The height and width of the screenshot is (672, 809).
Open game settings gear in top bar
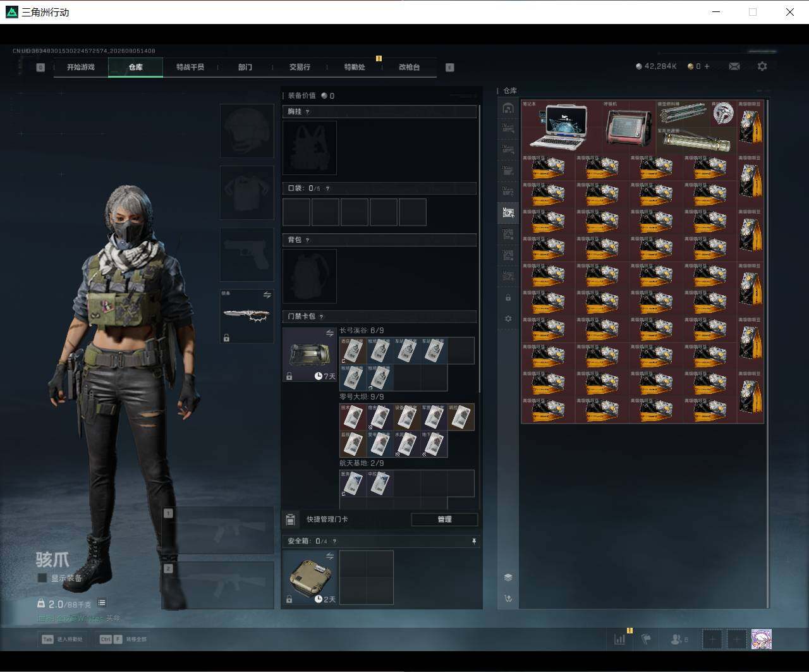click(x=762, y=66)
